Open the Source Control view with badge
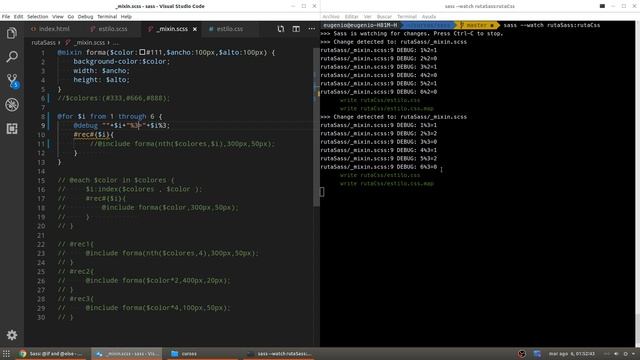The image size is (640, 360). coord(12,81)
